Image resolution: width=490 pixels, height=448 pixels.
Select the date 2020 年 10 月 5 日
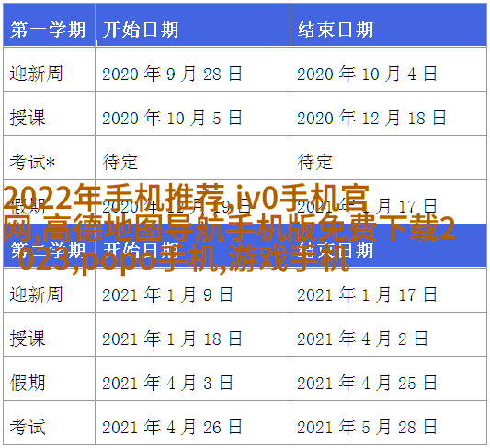(x=172, y=118)
